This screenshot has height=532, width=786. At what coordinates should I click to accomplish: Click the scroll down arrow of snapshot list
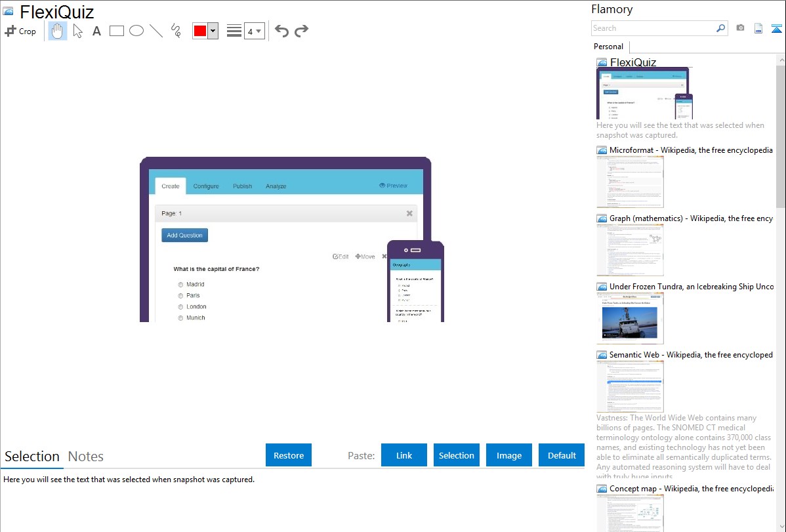click(781, 527)
